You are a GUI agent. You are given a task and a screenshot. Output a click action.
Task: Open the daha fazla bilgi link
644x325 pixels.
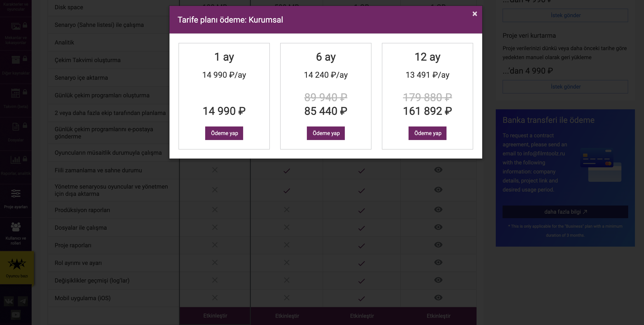(565, 212)
